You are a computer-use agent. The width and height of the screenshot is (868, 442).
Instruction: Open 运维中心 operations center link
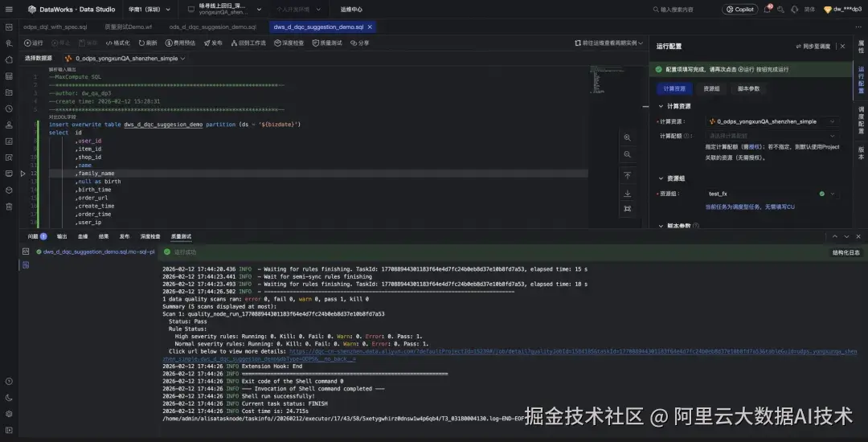(351, 10)
